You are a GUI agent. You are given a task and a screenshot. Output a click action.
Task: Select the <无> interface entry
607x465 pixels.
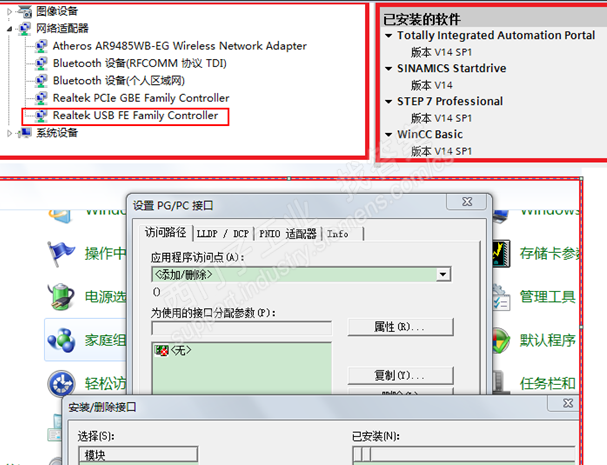pos(181,351)
